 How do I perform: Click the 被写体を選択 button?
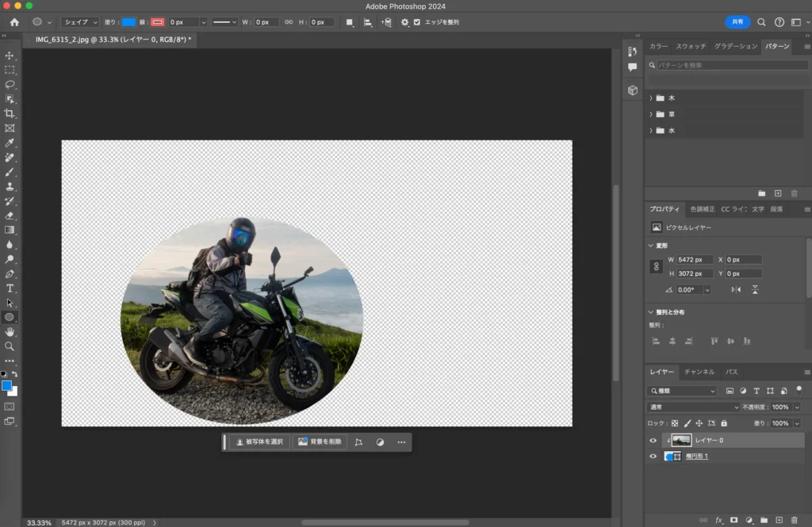259,441
